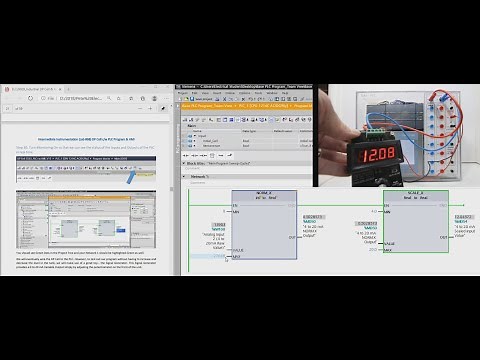480x360 pixels.
Task: Select the SCALE_X block
Action: 416,222
